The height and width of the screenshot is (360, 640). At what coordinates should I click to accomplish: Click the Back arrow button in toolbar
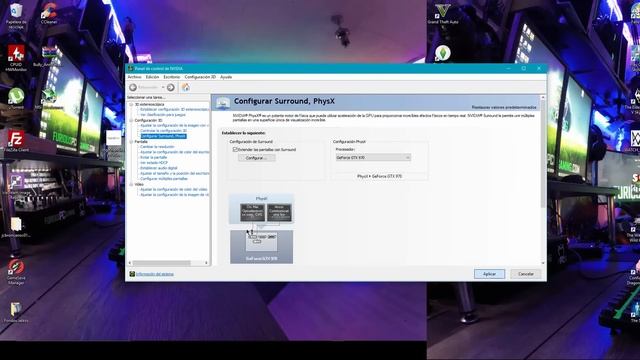(x=133, y=87)
